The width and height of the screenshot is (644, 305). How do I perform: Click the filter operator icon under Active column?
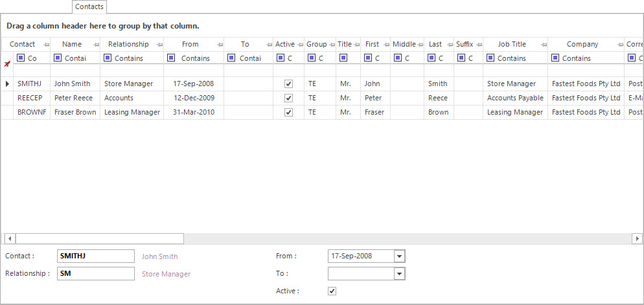[x=280, y=58]
